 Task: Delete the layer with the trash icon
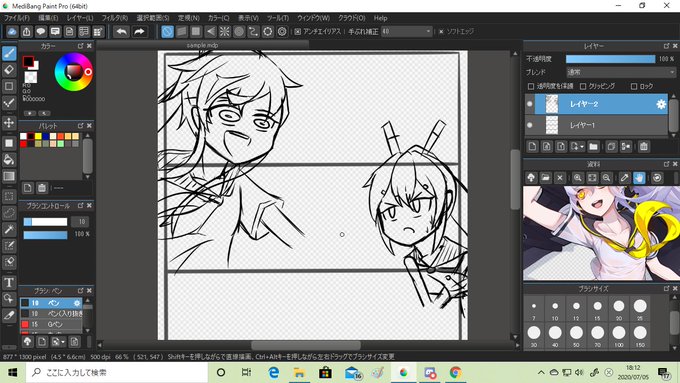644,147
